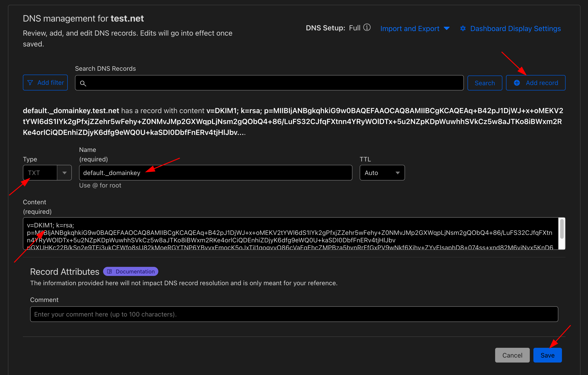This screenshot has width=588, height=375.
Task: Click the Comment input field
Action: (294, 314)
